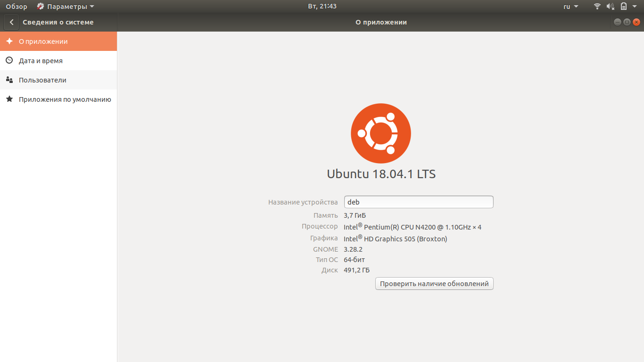
Task: Open the Параметры app menu dropdown
Action: [x=66, y=7]
